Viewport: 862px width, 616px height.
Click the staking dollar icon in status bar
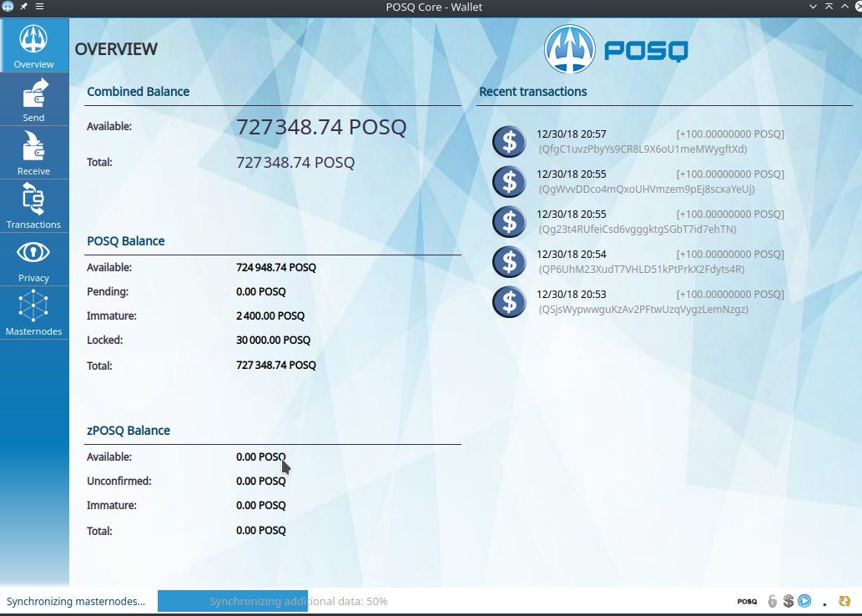pos(788,600)
